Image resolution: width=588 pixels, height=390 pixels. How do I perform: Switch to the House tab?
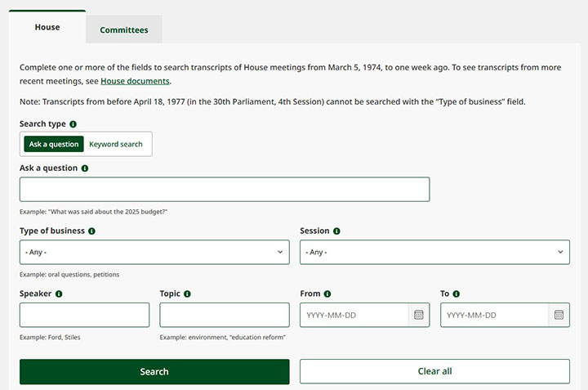pos(47,27)
